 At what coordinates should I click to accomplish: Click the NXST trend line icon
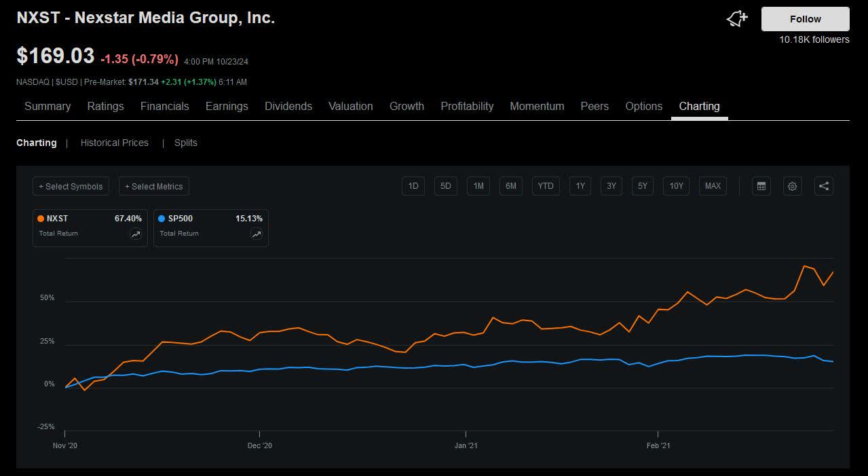(134, 234)
